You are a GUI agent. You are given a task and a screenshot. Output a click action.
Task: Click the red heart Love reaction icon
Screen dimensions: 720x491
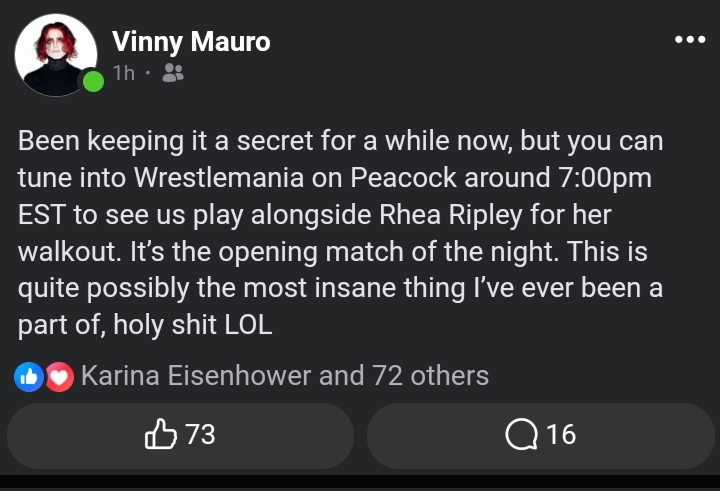point(59,377)
